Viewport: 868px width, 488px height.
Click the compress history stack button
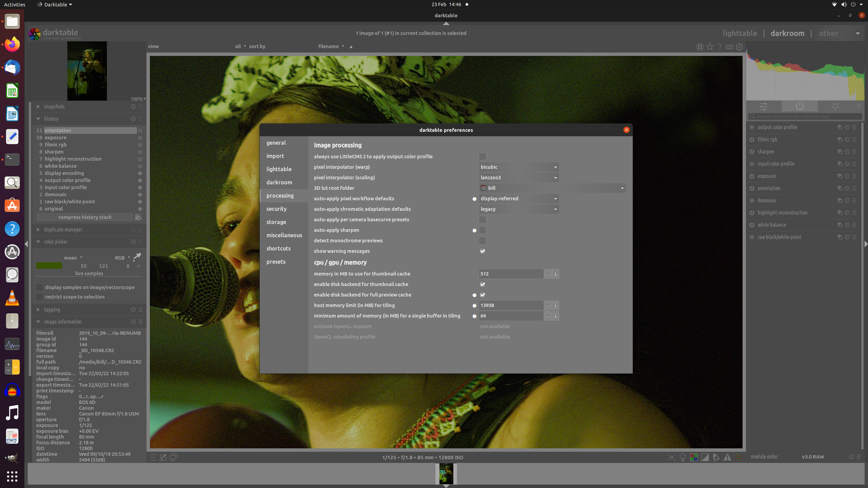coord(85,217)
